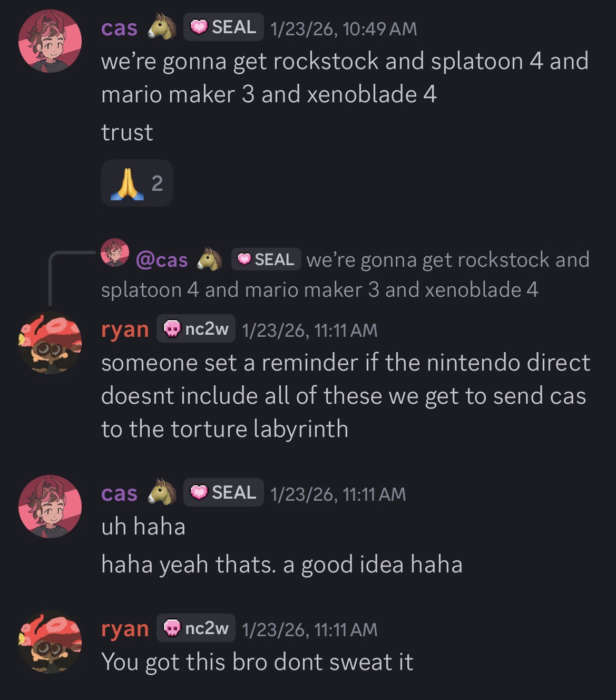Toggle the praying hands reaction
This screenshot has height=700, width=616.
(137, 183)
